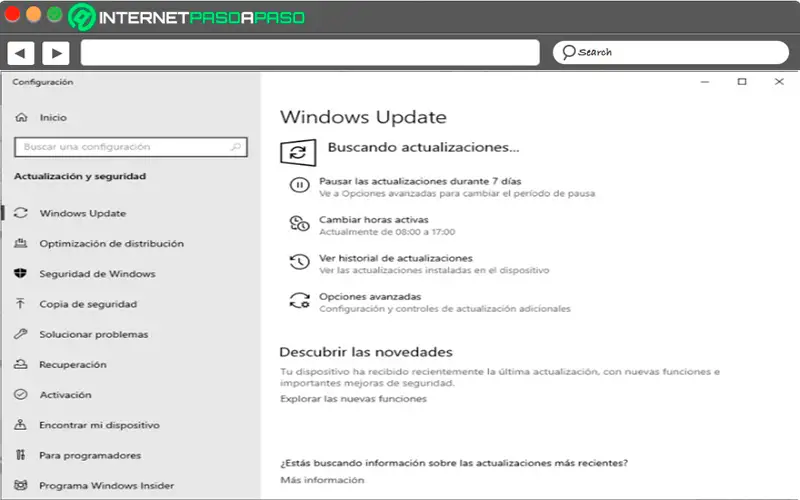Image resolution: width=800 pixels, height=500 pixels.
Task: Click the pause circle icon for updates
Action: pyautogui.click(x=299, y=185)
